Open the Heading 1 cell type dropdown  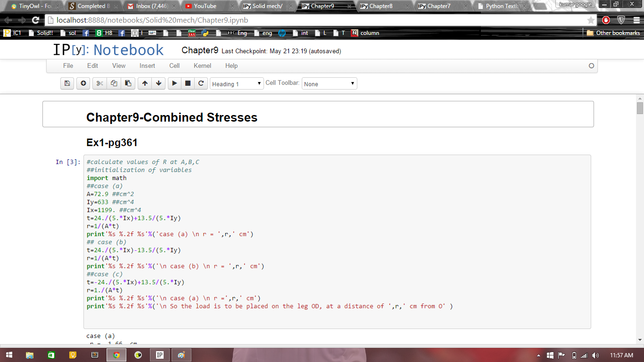point(237,84)
